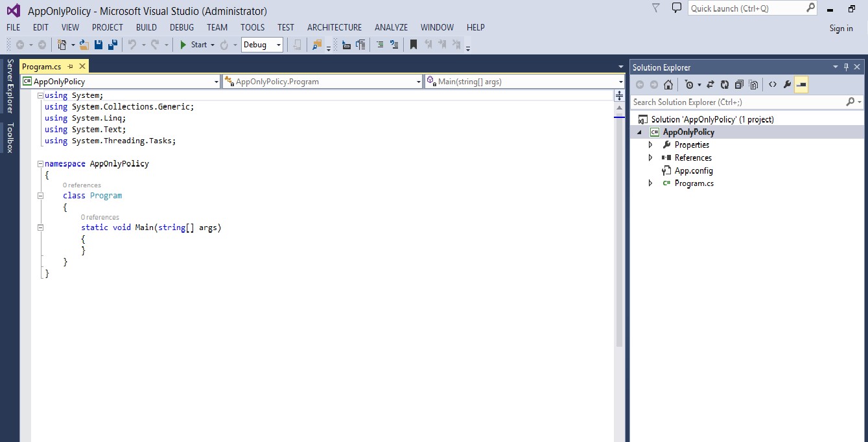Click the Collapse All icon in Solution Explorer

click(x=739, y=84)
